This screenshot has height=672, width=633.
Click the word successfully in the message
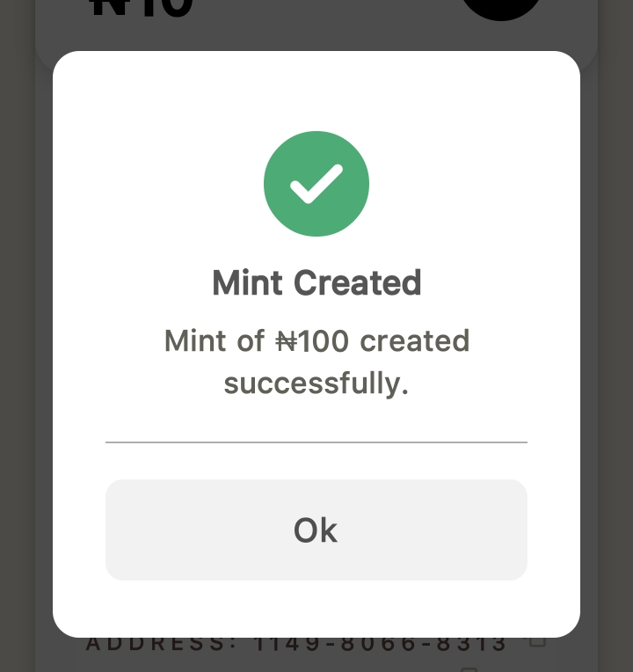point(316,383)
